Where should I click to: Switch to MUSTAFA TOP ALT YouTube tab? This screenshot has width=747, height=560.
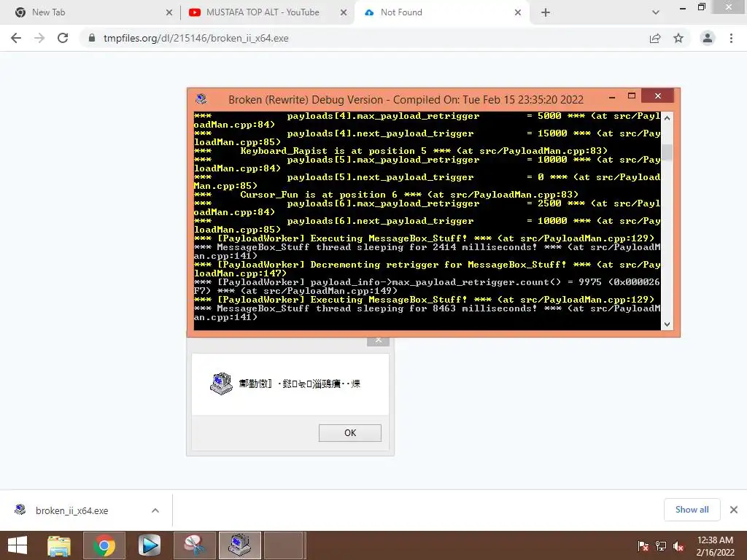(263, 12)
